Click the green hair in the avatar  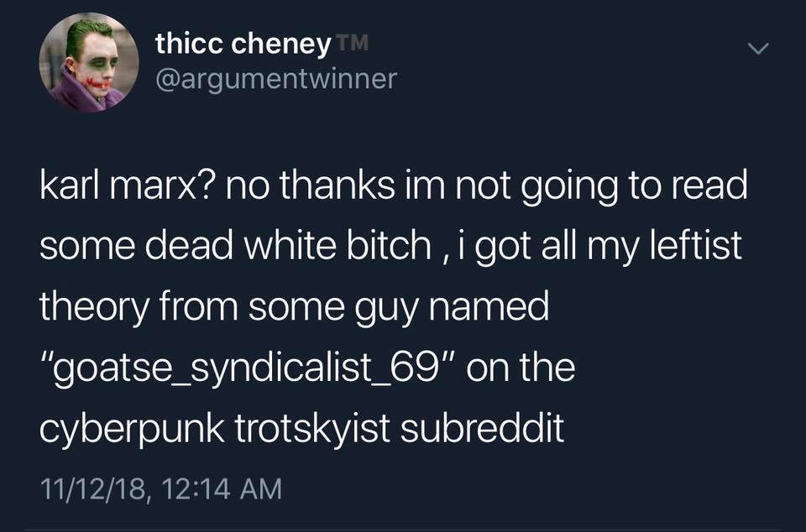86,33
